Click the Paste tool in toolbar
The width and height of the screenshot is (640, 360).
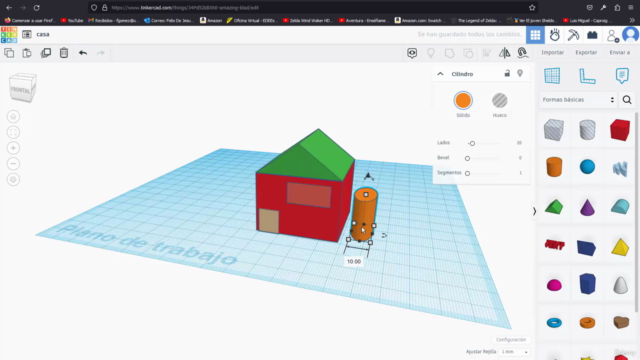pyautogui.click(x=27, y=53)
